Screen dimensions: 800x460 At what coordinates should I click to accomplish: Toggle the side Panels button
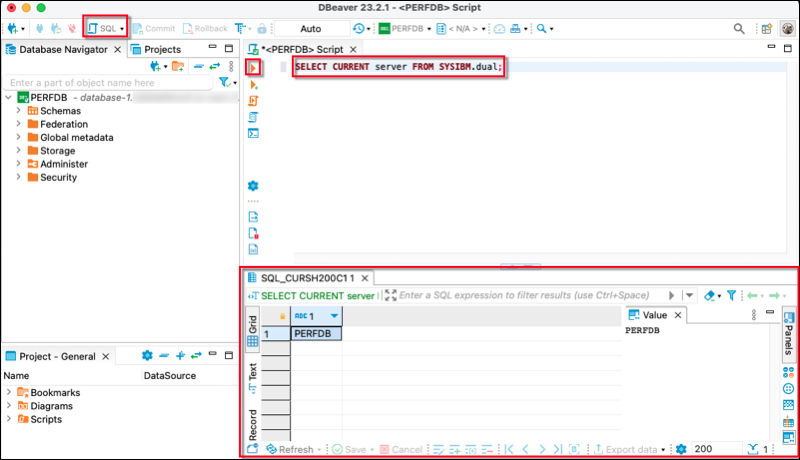tap(788, 335)
